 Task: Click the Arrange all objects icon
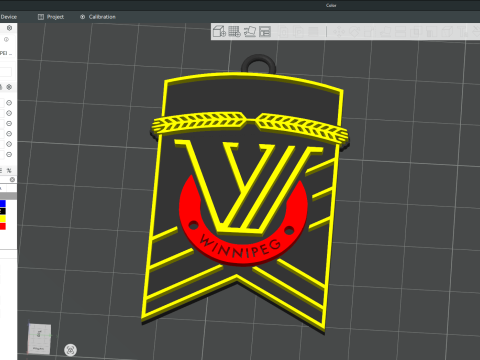pyautogui.click(x=265, y=32)
